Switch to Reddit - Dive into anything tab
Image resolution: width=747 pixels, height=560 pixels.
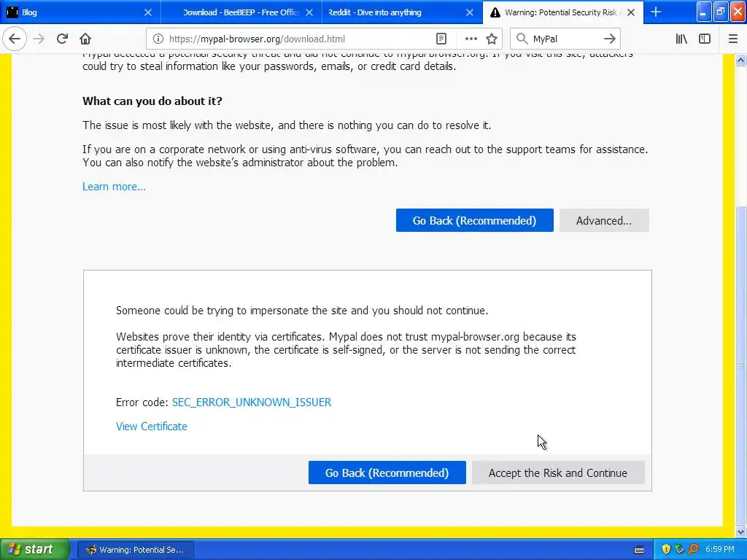(x=403, y=12)
